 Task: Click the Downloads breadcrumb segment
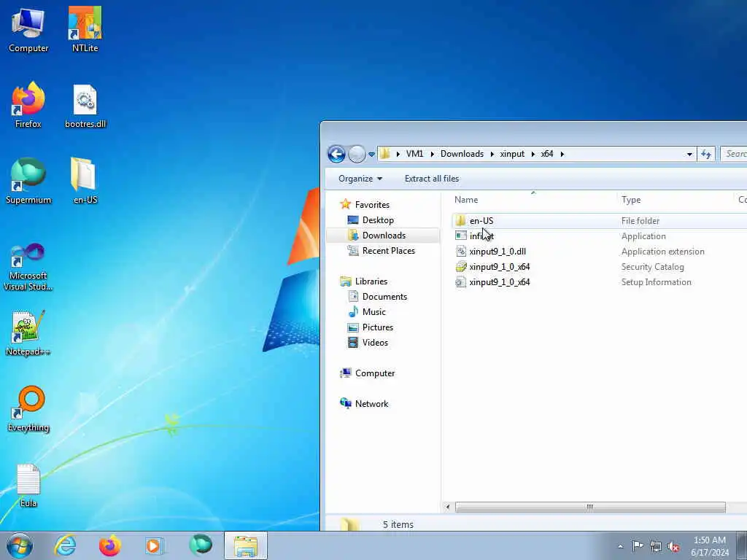(x=462, y=154)
